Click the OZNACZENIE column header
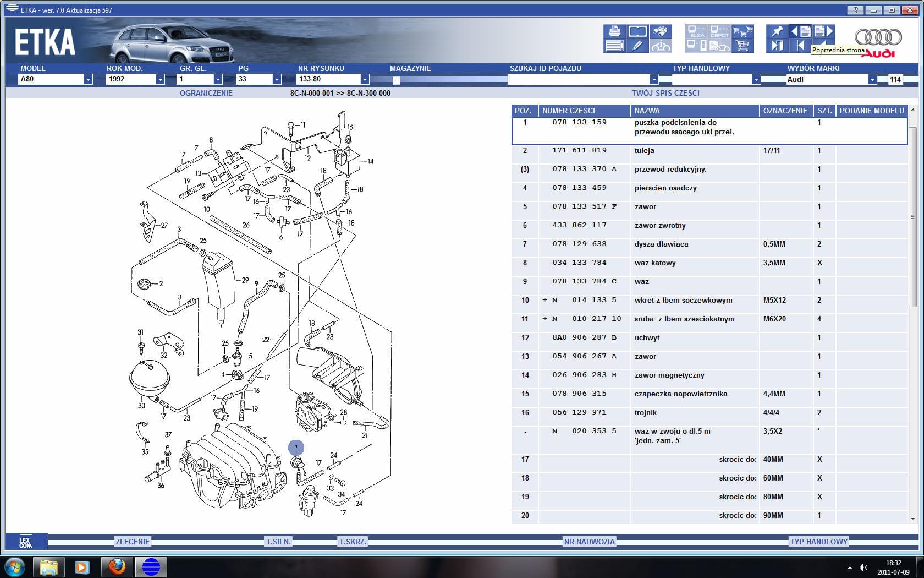The image size is (924, 578). point(787,111)
